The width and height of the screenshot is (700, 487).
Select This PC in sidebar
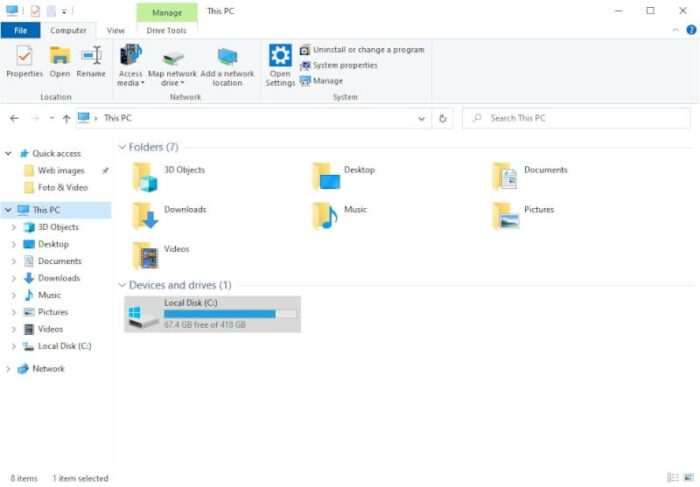[x=46, y=210]
